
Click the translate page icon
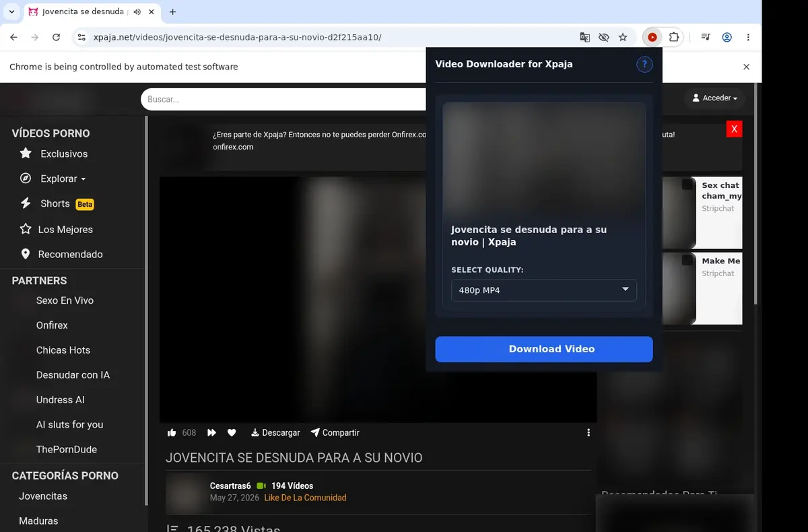pos(584,37)
